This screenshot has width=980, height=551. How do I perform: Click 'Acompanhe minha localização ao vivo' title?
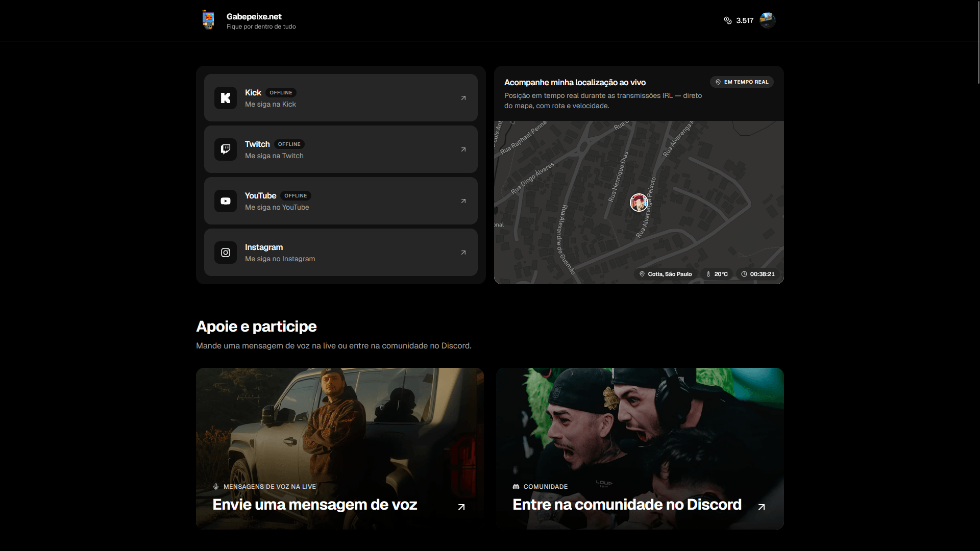click(575, 82)
